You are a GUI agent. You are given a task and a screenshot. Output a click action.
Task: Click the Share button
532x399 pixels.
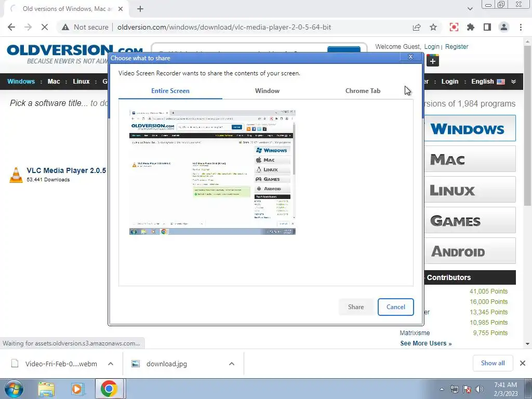click(356, 307)
